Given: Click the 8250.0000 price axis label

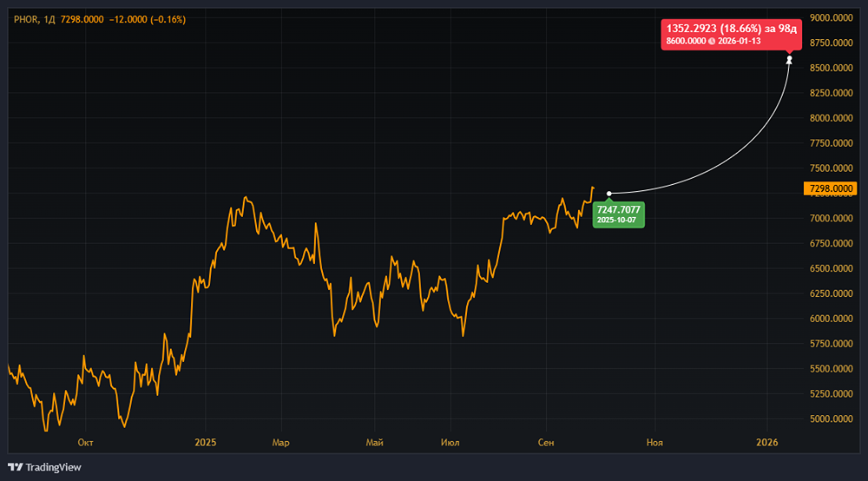Looking at the screenshot, I should (x=831, y=93).
